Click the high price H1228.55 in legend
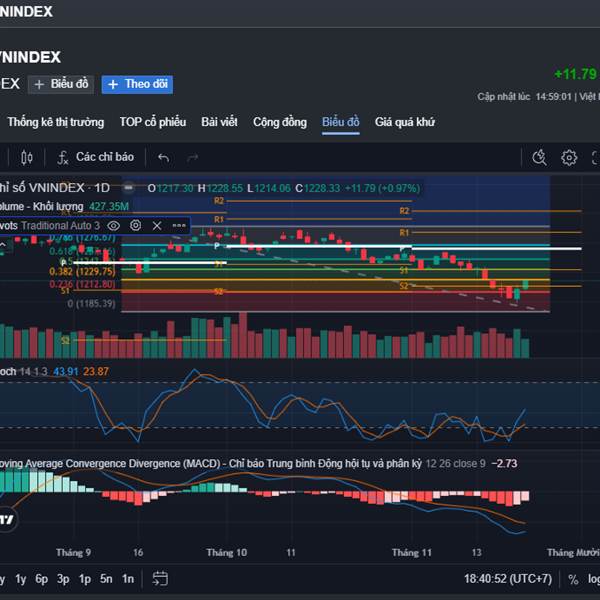Viewport: 600px width, 600px height. 220,188
